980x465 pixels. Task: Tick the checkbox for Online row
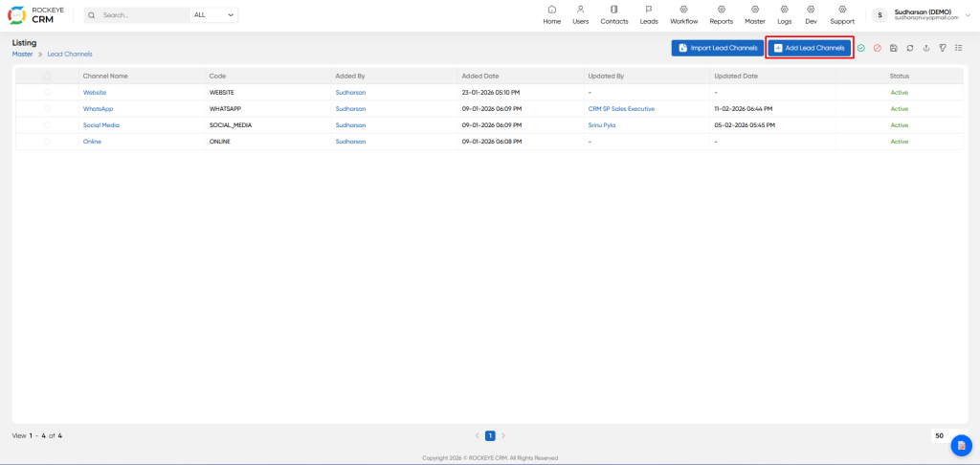point(47,142)
